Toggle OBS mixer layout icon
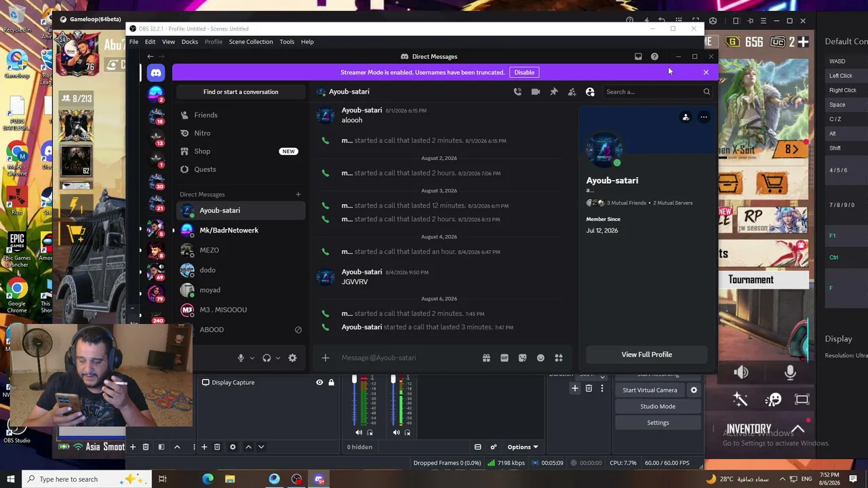 pos(477,447)
